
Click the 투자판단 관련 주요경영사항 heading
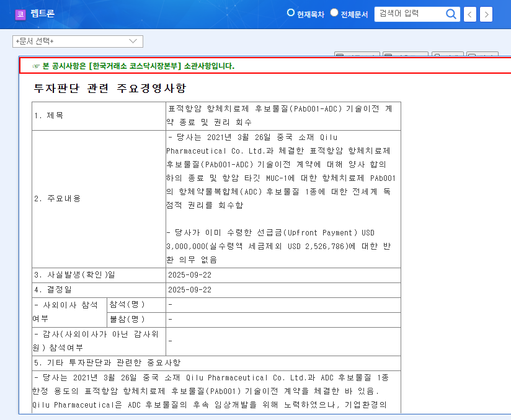click(110, 88)
